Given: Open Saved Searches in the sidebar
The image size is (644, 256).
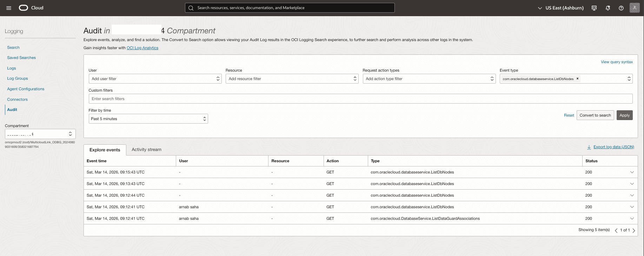Looking at the screenshot, I should [21, 58].
